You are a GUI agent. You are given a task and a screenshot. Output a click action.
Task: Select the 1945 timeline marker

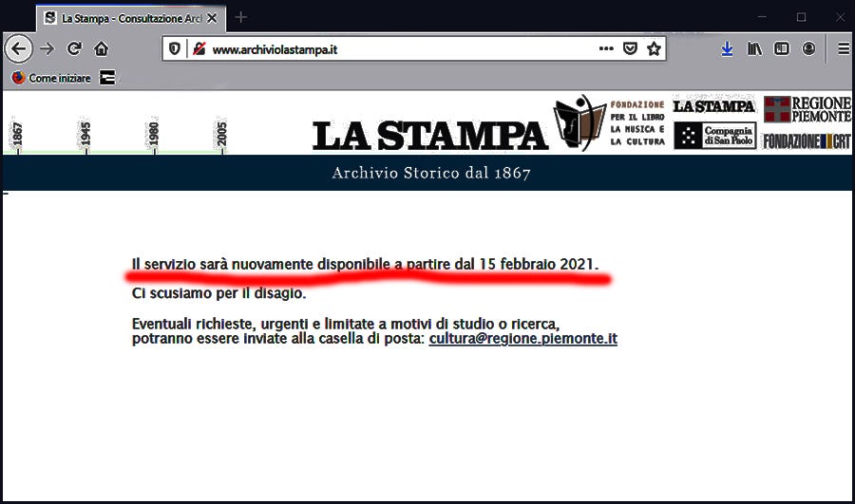coord(85,135)
